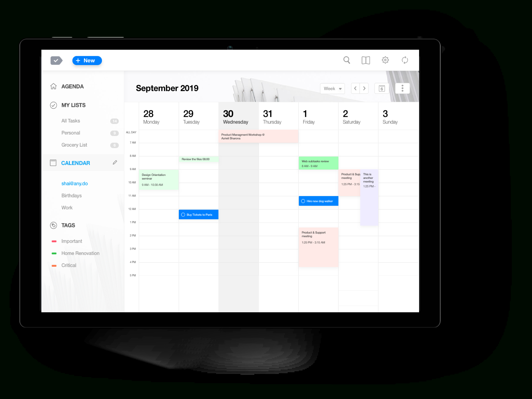The image size is (532, 399).
Task: Select the Agenda menu item
Action: (73, 87)
